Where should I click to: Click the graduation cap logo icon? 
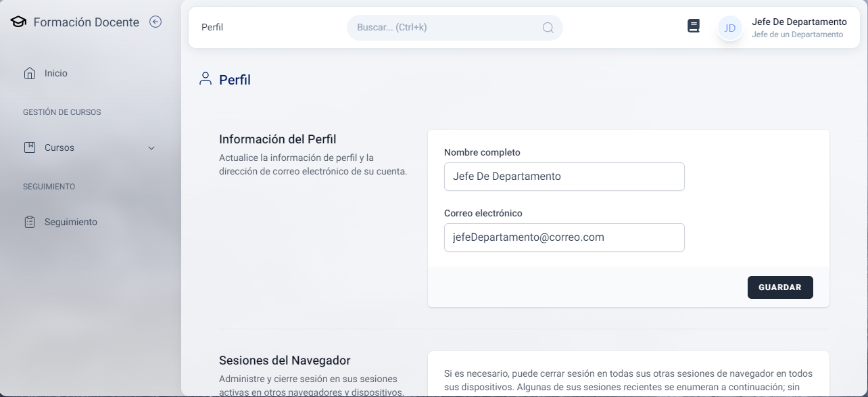pos(18,22)
